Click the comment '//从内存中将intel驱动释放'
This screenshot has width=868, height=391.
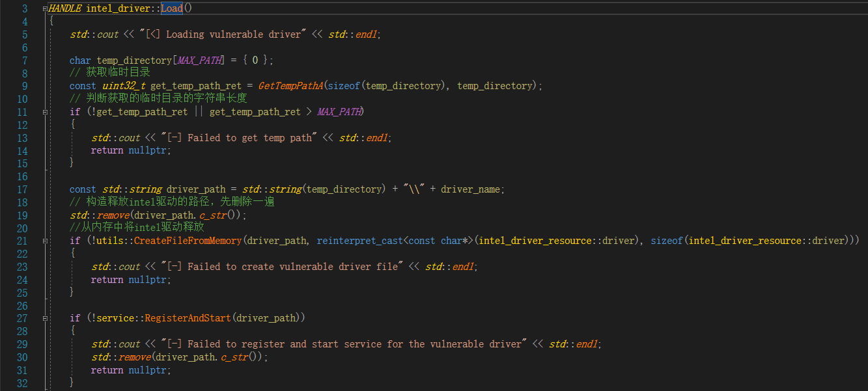(137, 228)
